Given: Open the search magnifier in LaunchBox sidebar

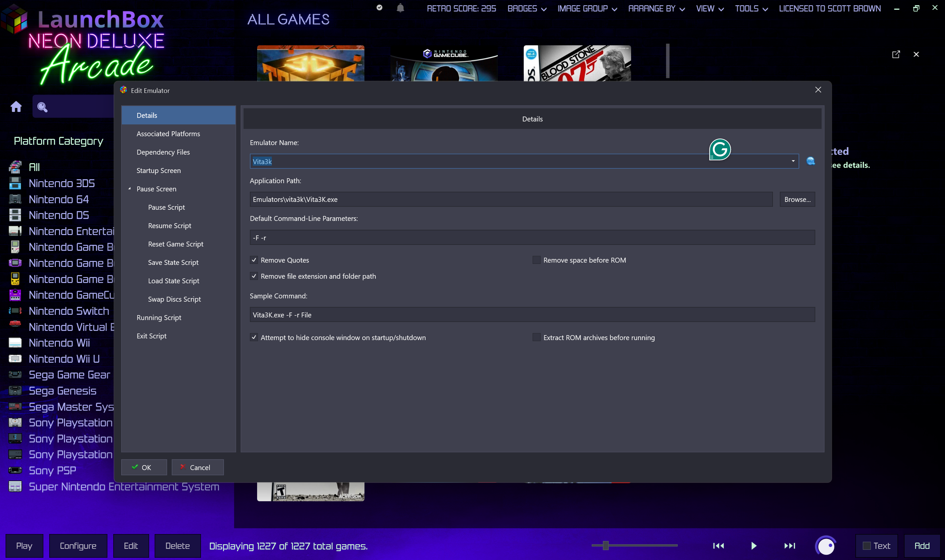Looking at the screenshot, I should [x=42, y=108].
